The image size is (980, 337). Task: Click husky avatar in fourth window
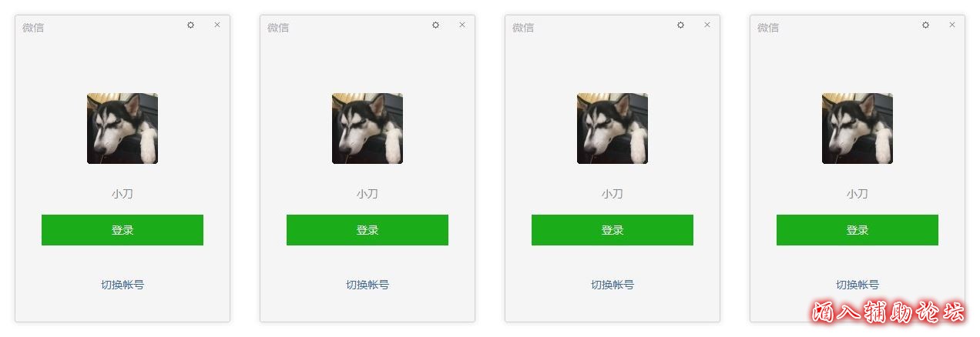click(857, 128)
